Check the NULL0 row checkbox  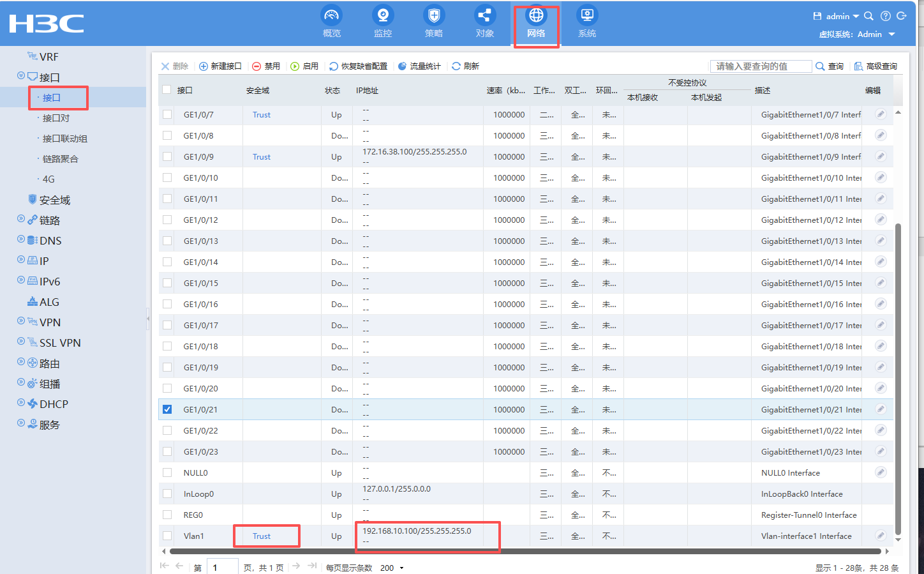point(167,472)
